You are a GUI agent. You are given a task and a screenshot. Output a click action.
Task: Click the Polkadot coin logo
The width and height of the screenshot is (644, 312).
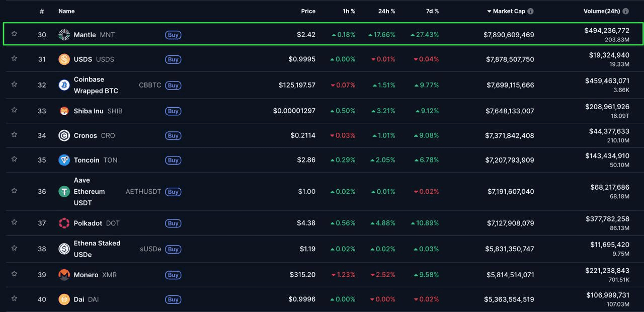click(x=64, y=223)
